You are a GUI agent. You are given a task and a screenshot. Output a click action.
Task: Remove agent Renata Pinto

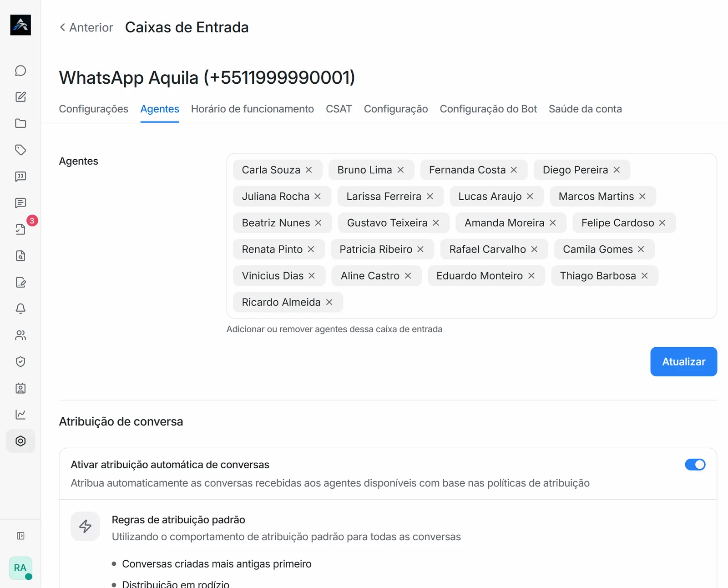(x=311, y=249)
